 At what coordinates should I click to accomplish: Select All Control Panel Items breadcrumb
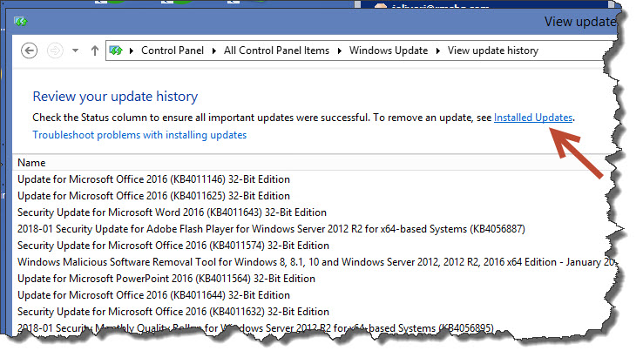click(276, 51)
